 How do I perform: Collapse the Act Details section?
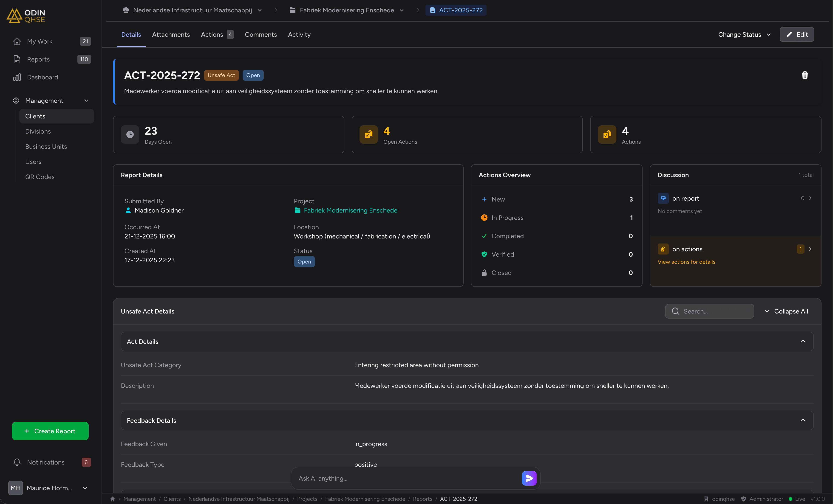click(803, 342)
